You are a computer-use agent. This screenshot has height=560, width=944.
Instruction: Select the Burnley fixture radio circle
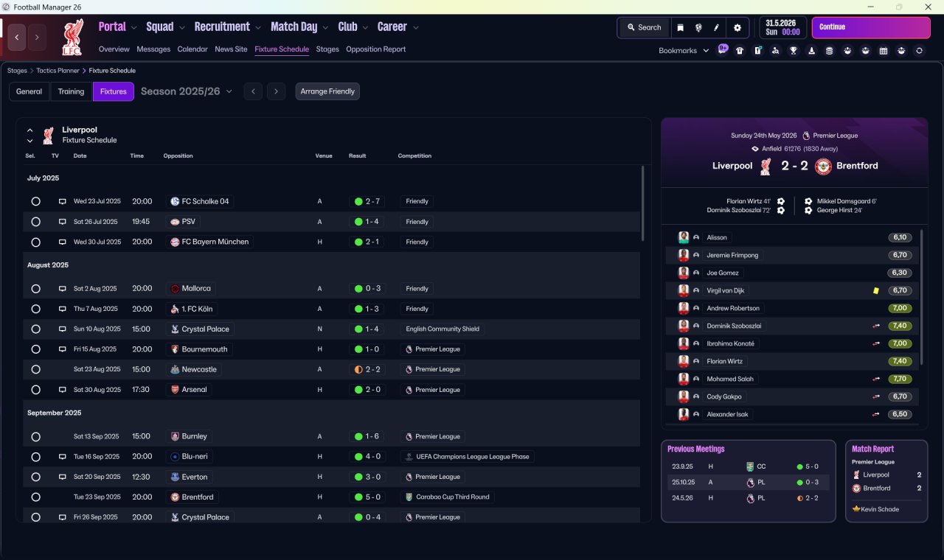(x=35, y=436)
